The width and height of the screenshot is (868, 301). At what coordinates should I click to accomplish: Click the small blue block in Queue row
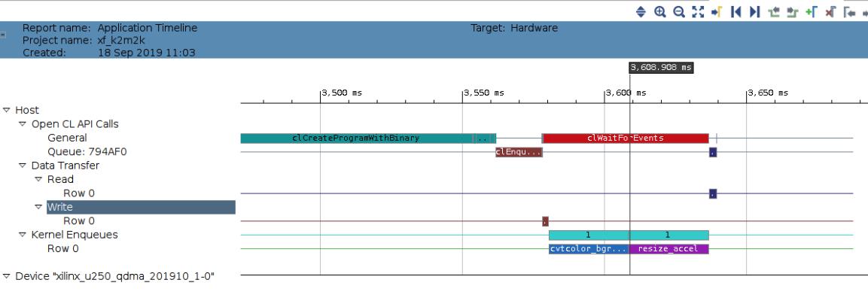pyautogui.click(x=713, y=152)
